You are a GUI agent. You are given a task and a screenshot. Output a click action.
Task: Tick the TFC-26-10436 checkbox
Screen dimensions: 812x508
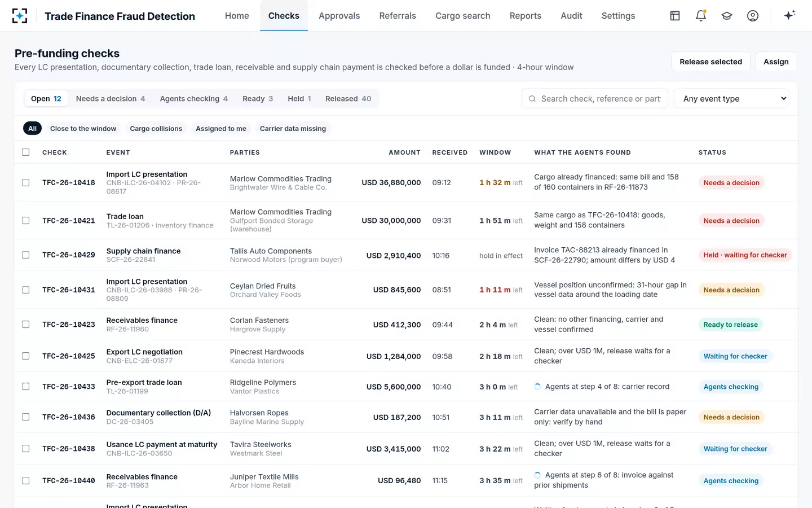(25, 417)
